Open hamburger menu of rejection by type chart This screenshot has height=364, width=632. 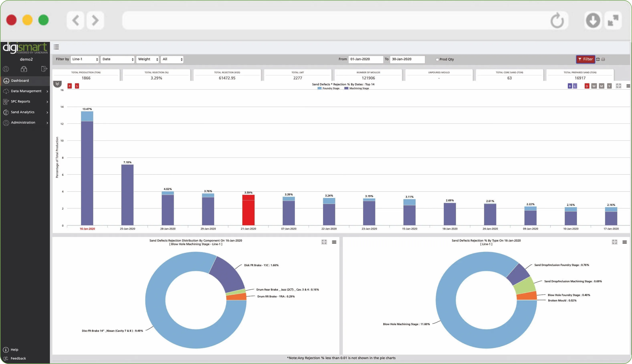point(625,242)
